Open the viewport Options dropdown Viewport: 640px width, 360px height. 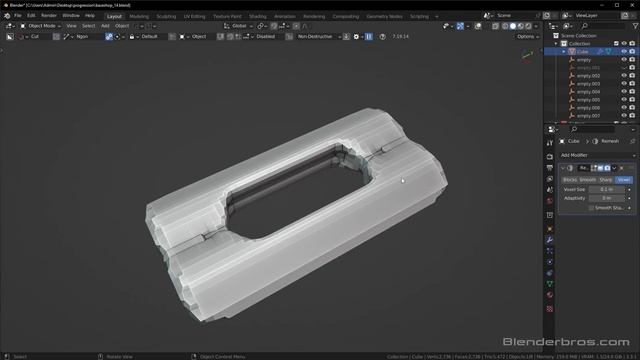point(528,37)
